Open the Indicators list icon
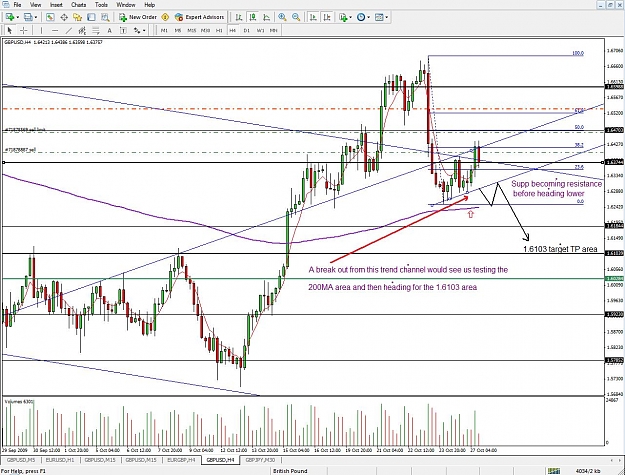This screenshot has height=475, width=625. click(343, 17)
